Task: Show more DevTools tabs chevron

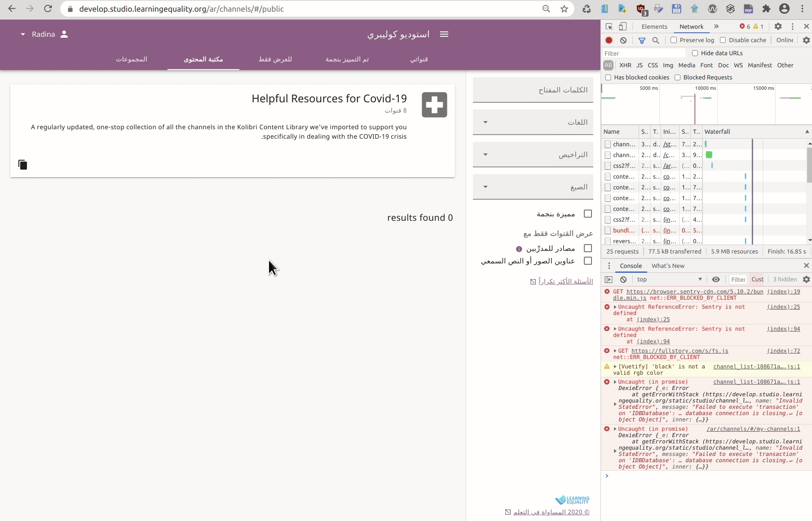Action: point(716,26)
